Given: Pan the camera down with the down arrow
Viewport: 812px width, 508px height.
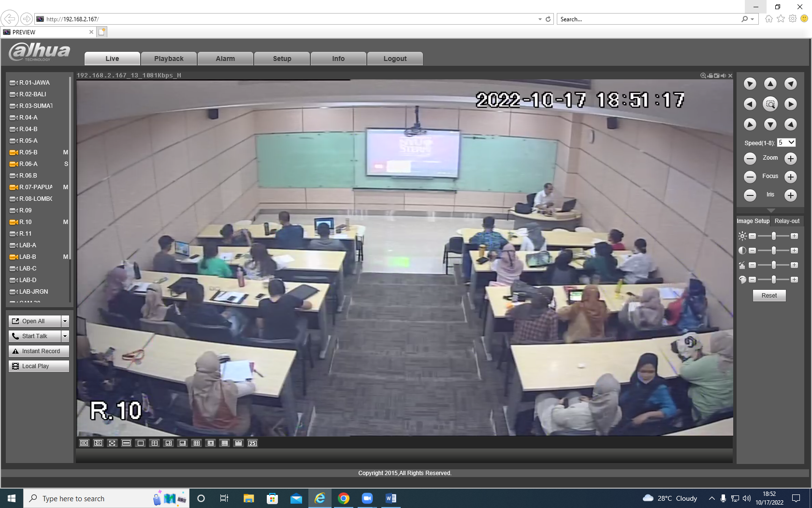Looking at the screenshot, I should [x=770, y=124].
